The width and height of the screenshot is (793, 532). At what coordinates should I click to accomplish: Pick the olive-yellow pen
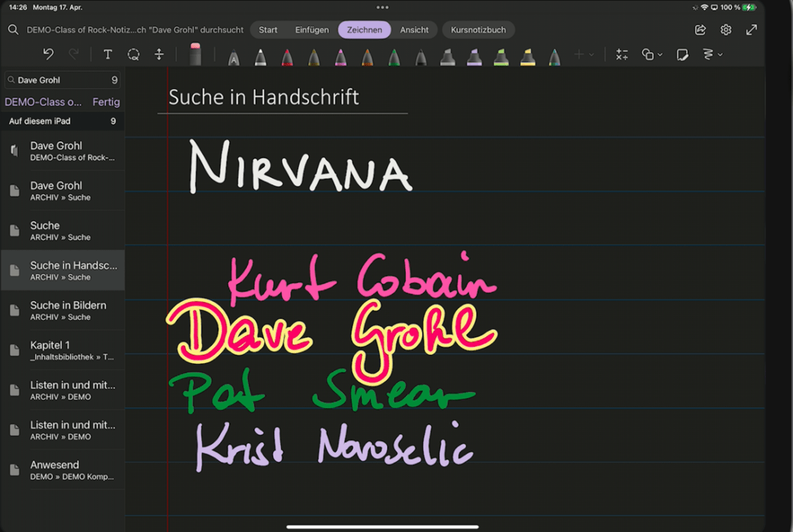pos(314,57)
